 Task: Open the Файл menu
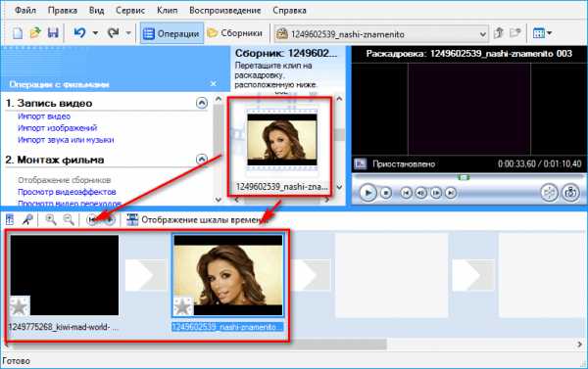pos(25,10)
